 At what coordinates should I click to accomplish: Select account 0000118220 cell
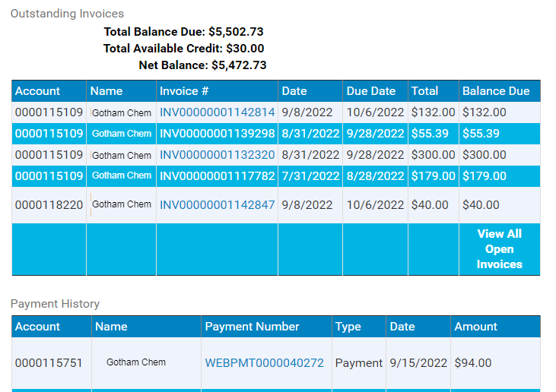[49, 205]
